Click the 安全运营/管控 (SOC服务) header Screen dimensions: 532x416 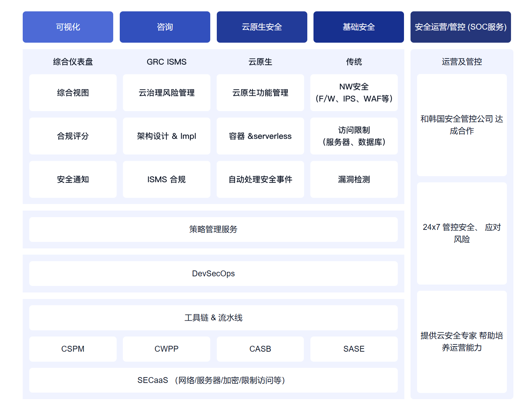[460, 27]
